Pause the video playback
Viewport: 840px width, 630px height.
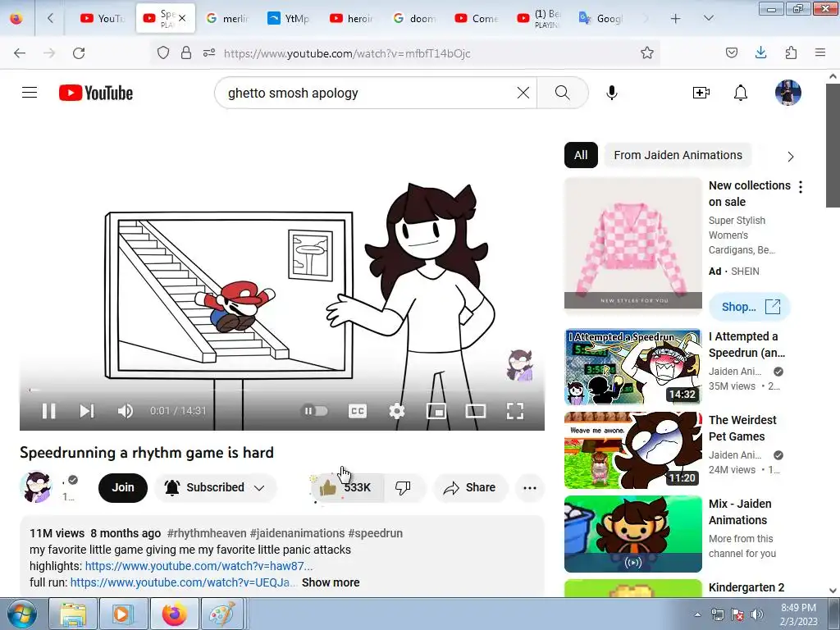[48, 411]
